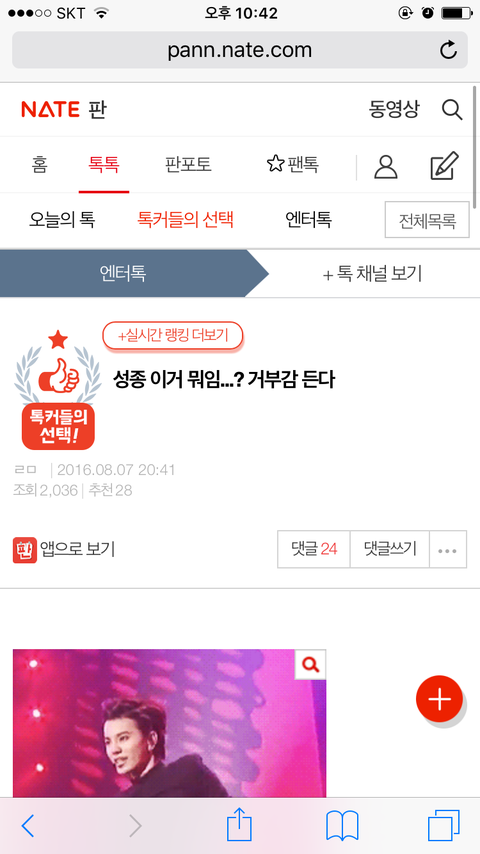Open 앱으로 보기 app link
480x854 pixels.
(x=64, y=550)
